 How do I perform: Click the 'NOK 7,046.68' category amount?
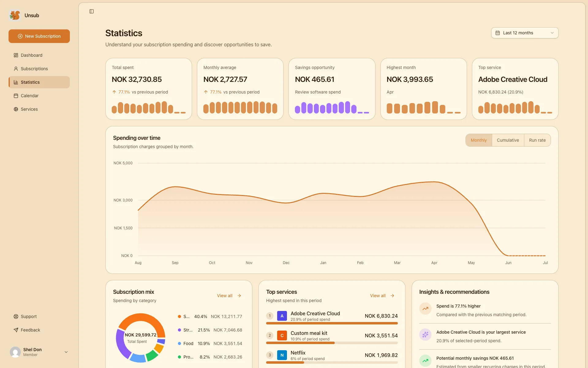228,330
